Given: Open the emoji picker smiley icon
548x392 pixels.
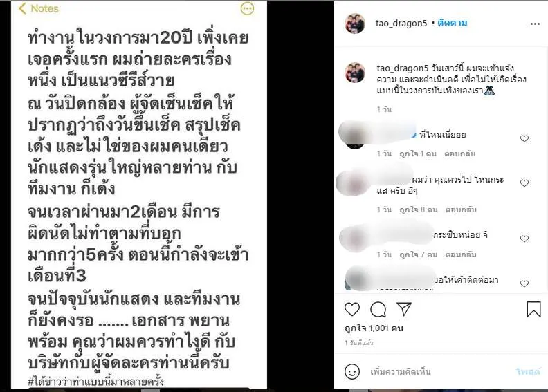Looking at the screenshot, I should 352,371.
